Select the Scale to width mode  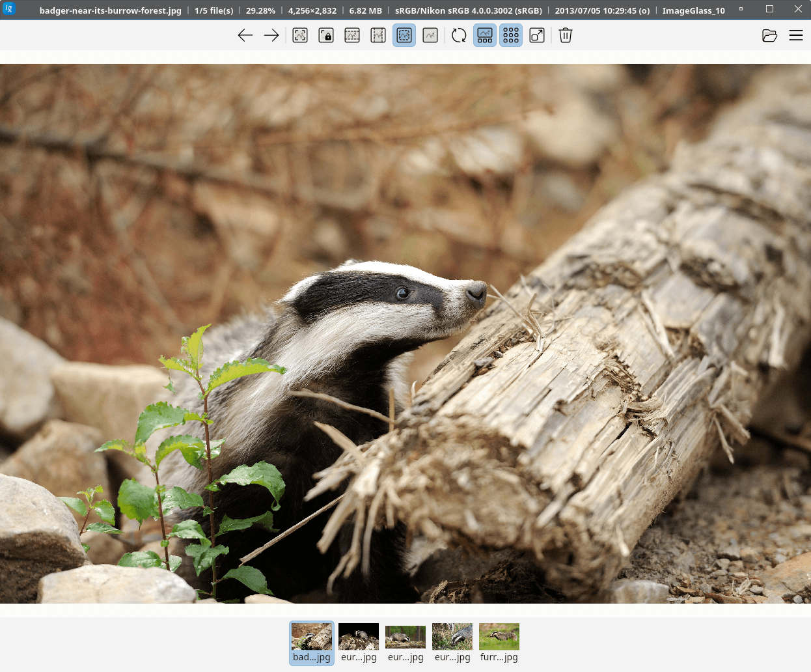click(352, 35)
